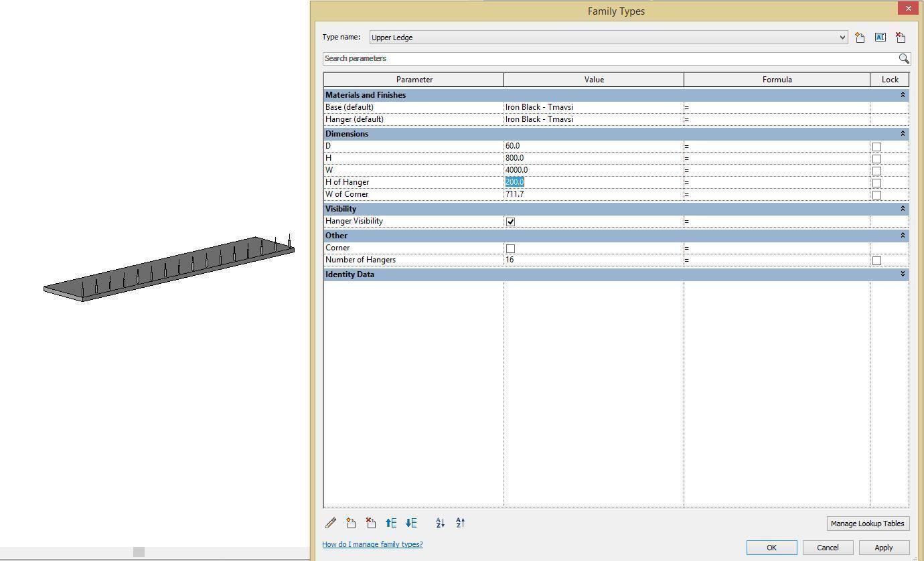Close the Family Types dialog
The width and height of the screenshot is (924, 561).
pos(908,8)
